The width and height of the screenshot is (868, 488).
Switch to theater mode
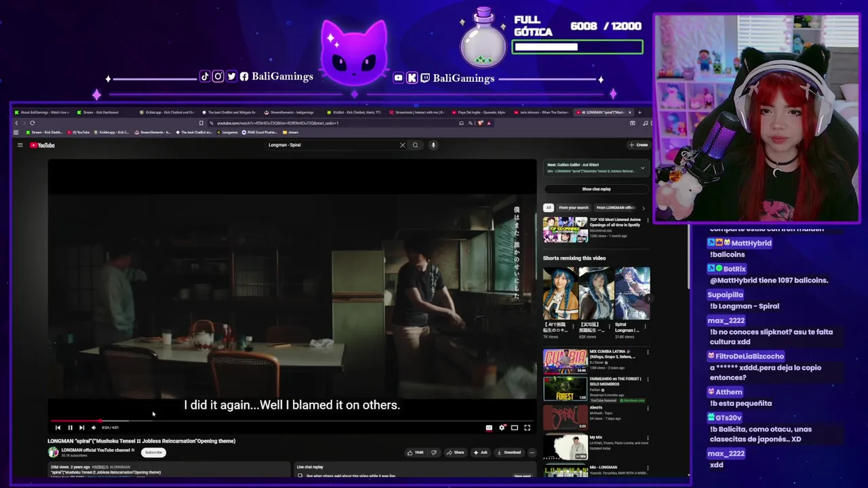[515, 428]
